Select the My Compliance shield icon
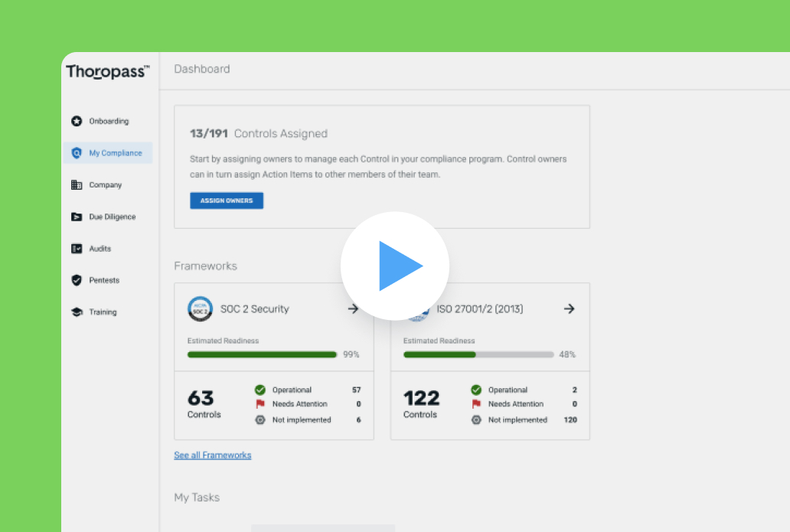This screenshot has width=790, height=532. pyautogui.click(x=77, y=152)
